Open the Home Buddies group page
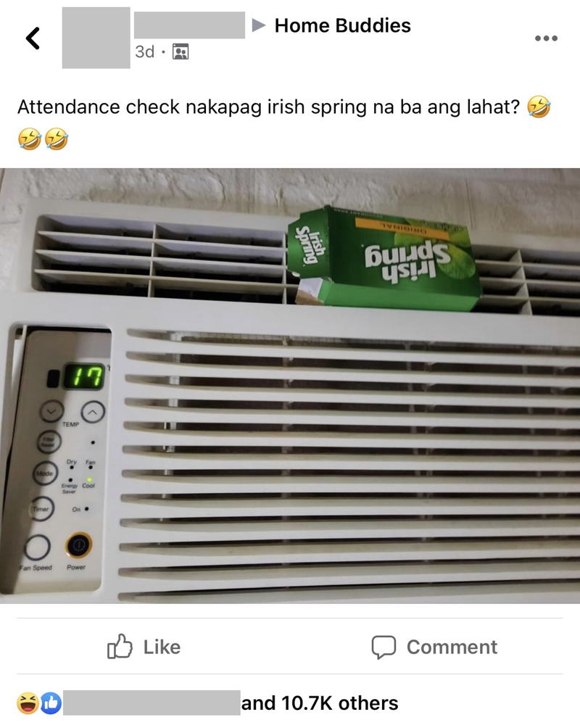The image size is (580, 728). [x=342, y=25]
